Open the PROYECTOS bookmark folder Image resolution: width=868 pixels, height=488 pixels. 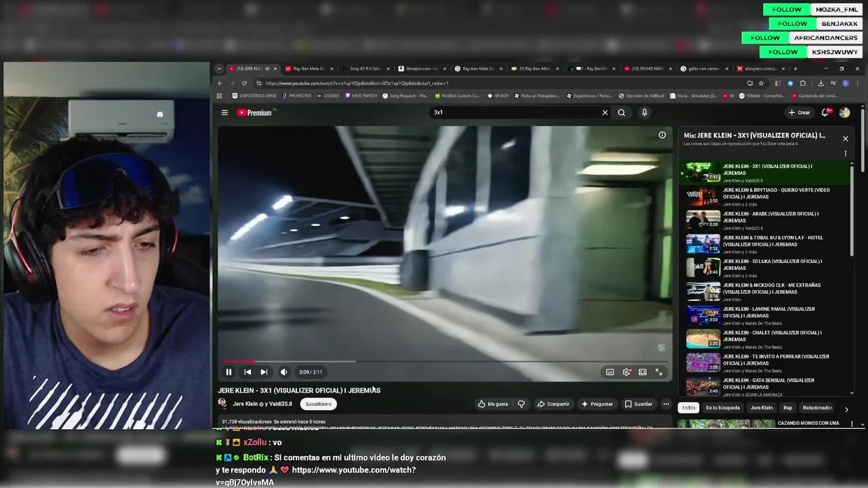click(297, 96)
